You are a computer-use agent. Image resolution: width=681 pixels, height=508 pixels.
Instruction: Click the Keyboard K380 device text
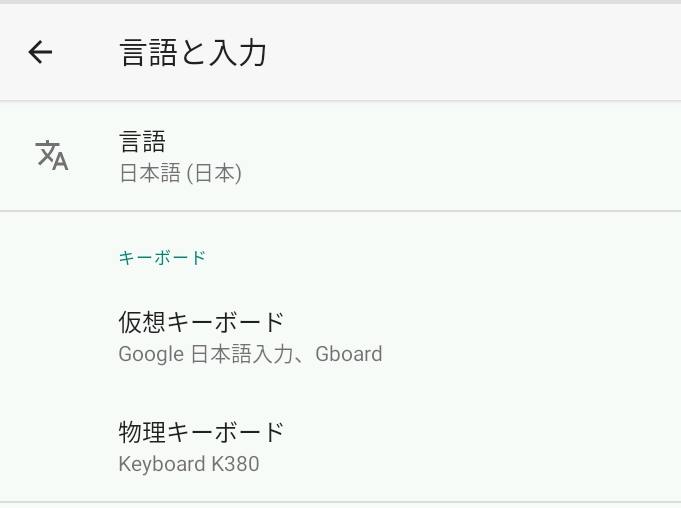pyautogui.click(x=189, y=464)
